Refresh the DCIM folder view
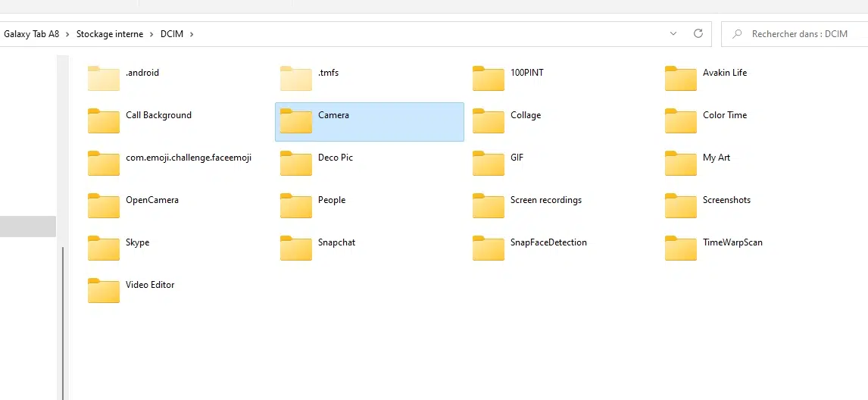868x400 pixels. click(x=698, y=33)
